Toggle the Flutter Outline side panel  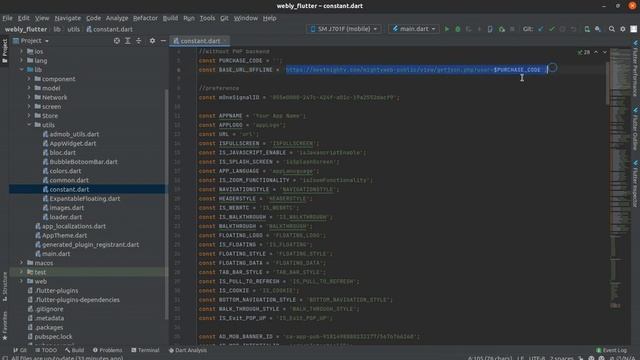click(x=635, y=129)
